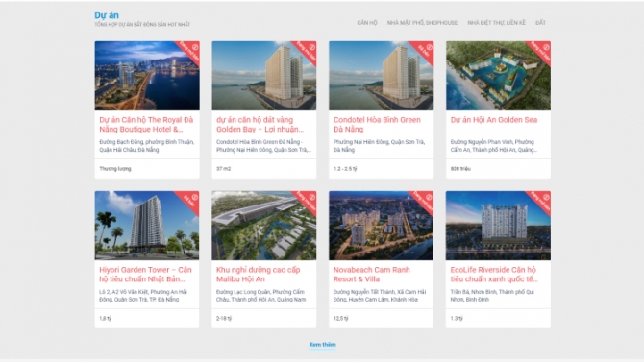
Task: Click title Dự án Hội An Golden Sea
Action: tap(494, 120)
